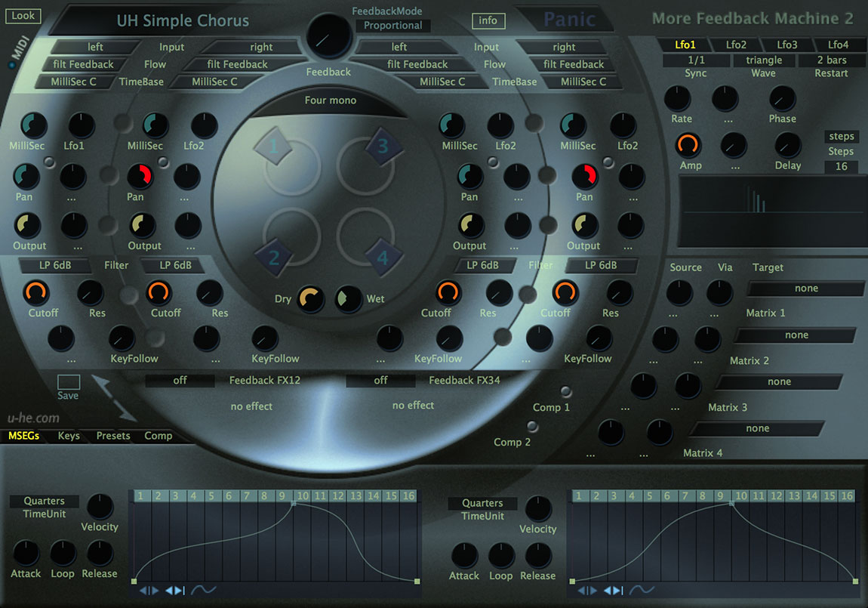The height and width of the screenshot is (608, 868).
Task: Hit the Panic button
Action: (570, 20)
